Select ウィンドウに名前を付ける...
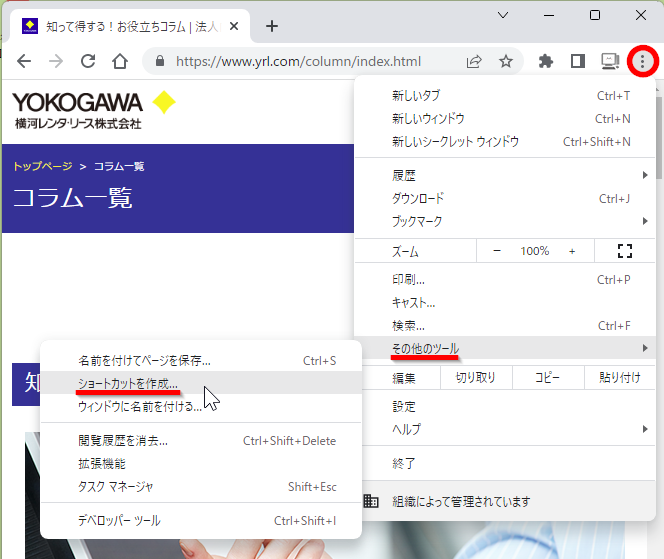Screen dimensions: 664x559 (201, 407)
